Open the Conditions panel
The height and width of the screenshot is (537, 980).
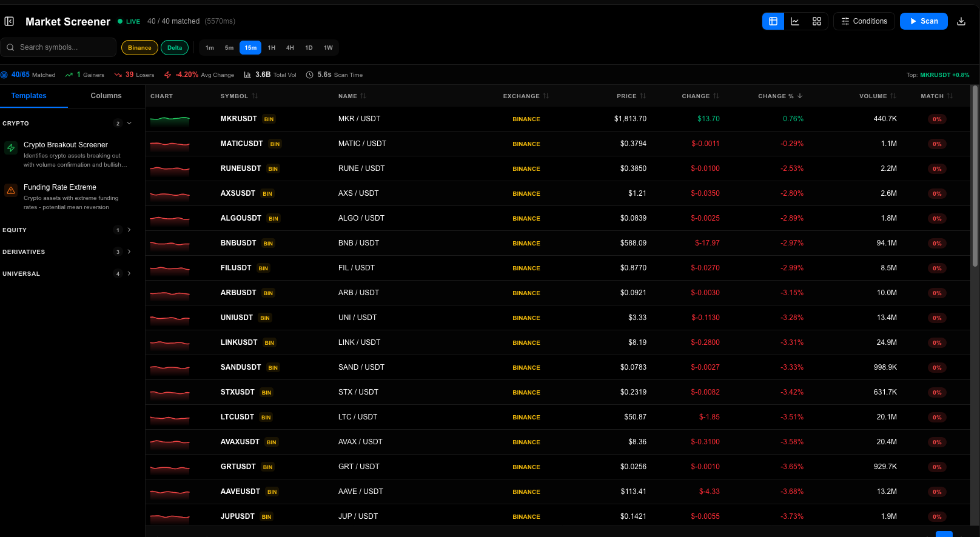coord(864,21)
